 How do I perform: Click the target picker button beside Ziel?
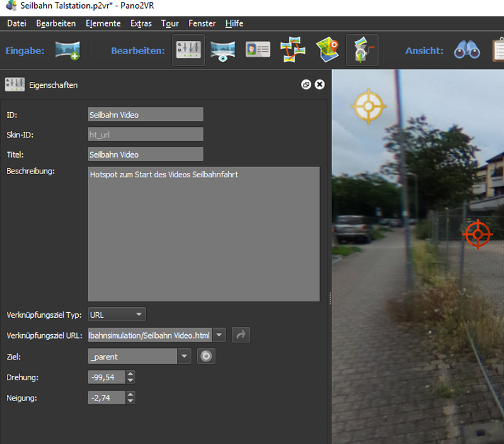click(x=206, y=356)
